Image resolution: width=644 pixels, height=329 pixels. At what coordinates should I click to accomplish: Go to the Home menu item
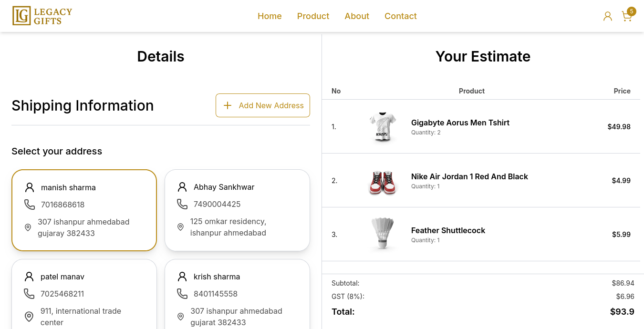(x=270, y=16)
